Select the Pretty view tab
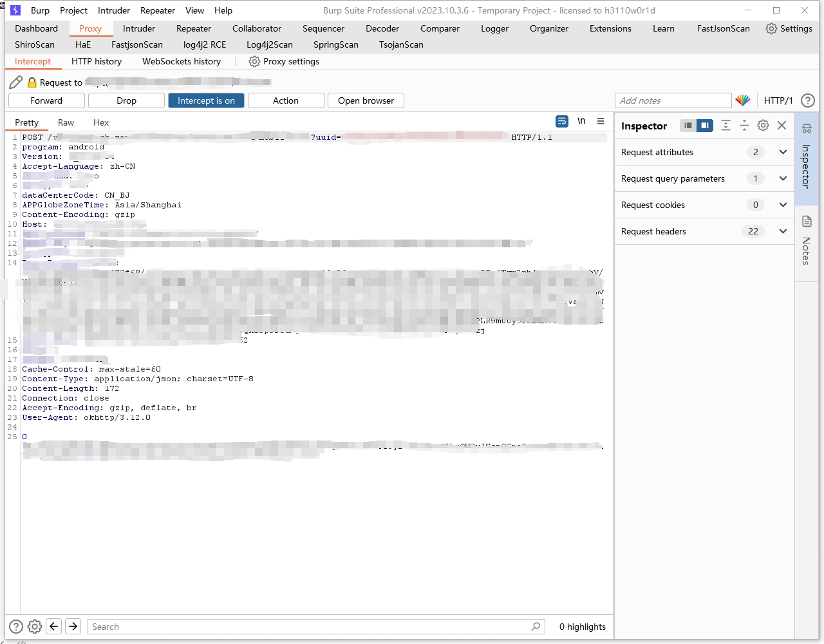The width and height of the screenshot is (824, 644). 26,122
